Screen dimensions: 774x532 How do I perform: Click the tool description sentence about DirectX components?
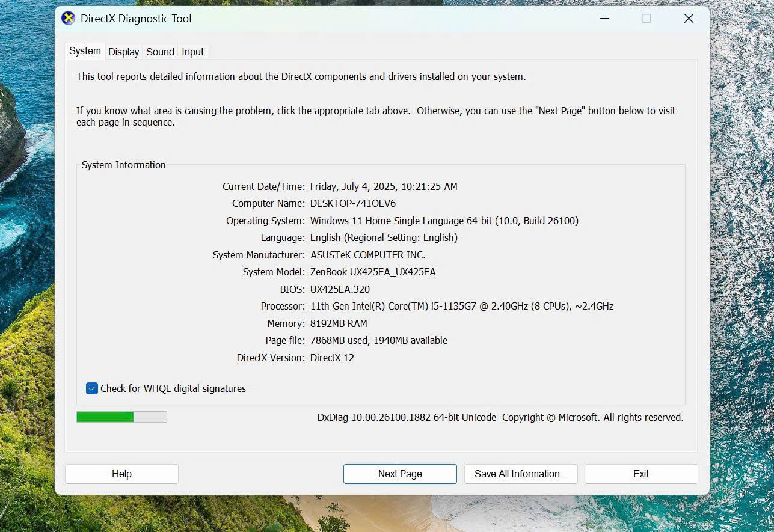[x=301, y=76]
